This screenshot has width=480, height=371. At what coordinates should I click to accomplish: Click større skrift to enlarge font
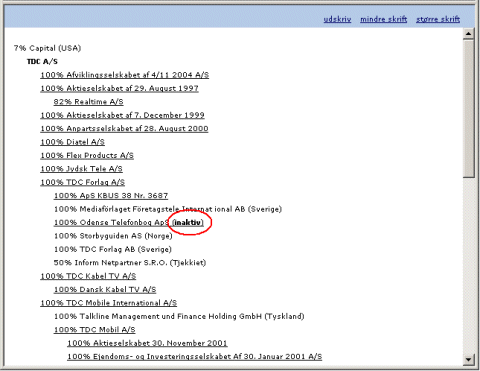[438, 19]
